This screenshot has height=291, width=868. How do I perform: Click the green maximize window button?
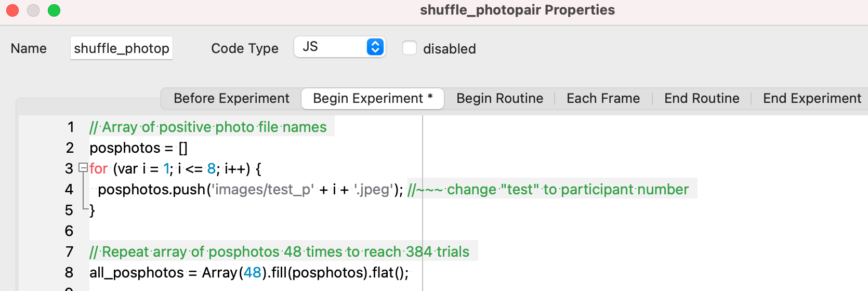(54, 10)
